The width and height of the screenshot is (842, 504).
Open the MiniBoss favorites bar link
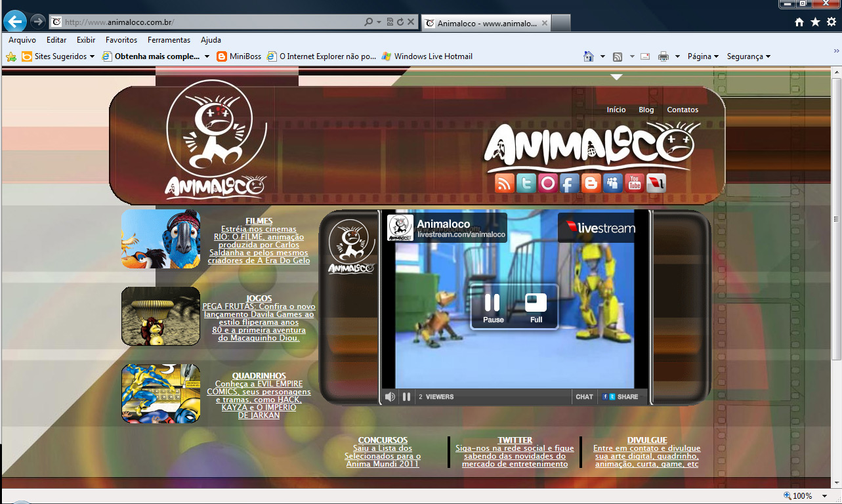pyautogui.click(x=239, y=56)
